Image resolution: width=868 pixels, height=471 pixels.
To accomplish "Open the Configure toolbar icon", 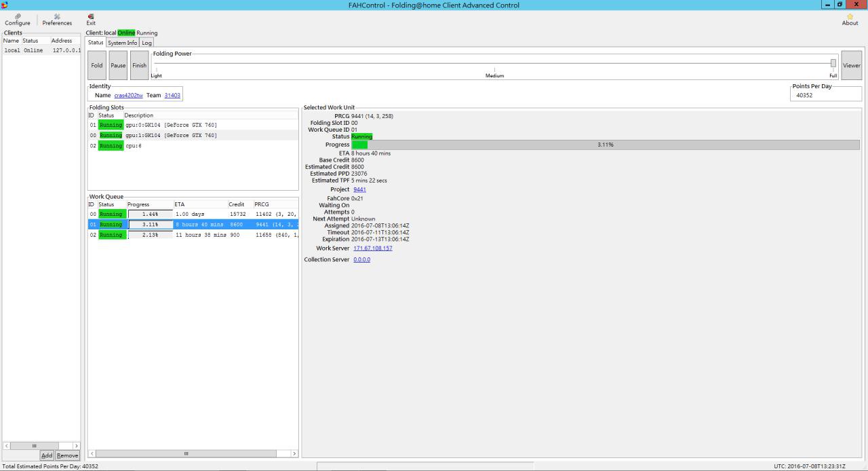I will pos(17,19).
